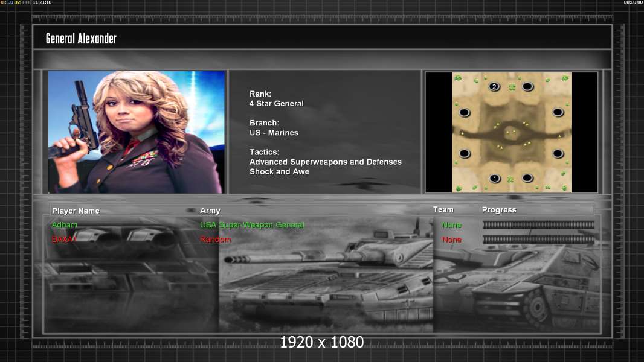Click the 'General Alexander' title text
The image size is (644, 362).
click(81, 39)
